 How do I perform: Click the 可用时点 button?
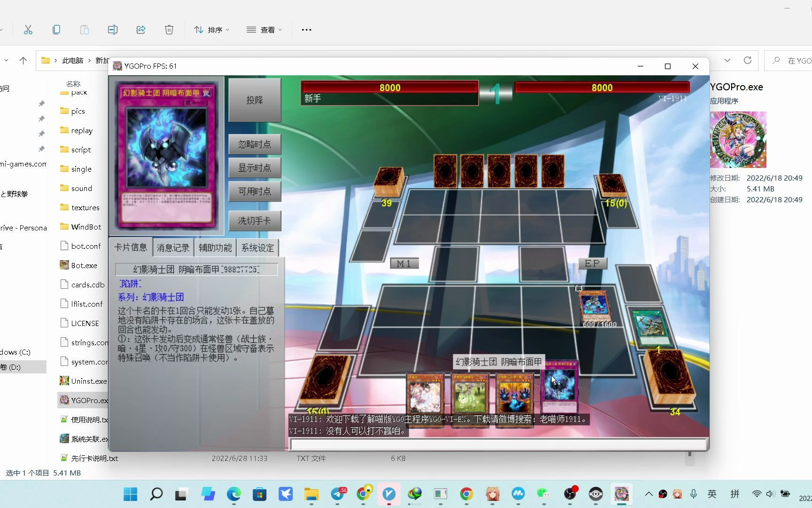coord(255,191)
